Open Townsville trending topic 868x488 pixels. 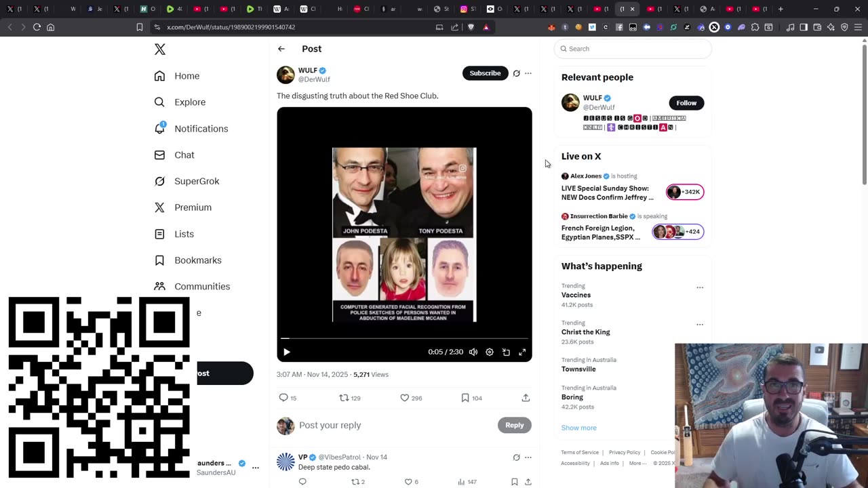click(x=578, y=369)
